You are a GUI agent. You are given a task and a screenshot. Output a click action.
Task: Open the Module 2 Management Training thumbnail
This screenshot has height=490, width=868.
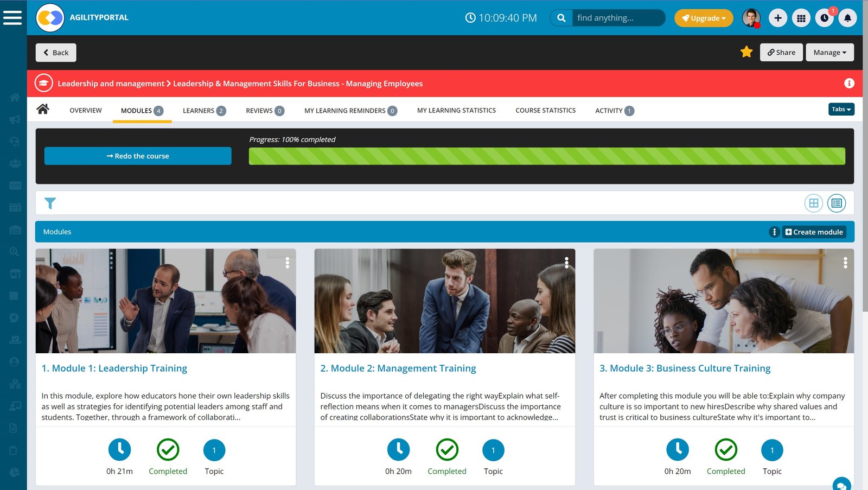[444, 301]
